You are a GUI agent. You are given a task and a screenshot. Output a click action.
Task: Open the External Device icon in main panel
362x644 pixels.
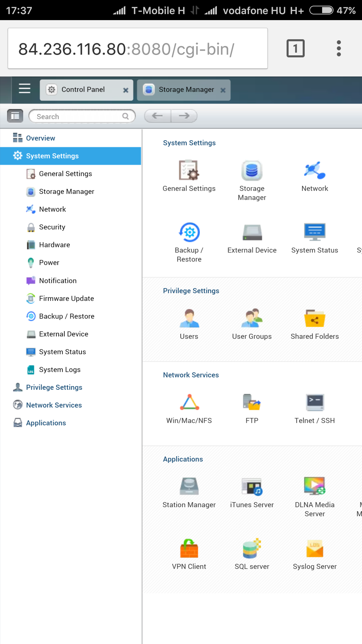252,232
